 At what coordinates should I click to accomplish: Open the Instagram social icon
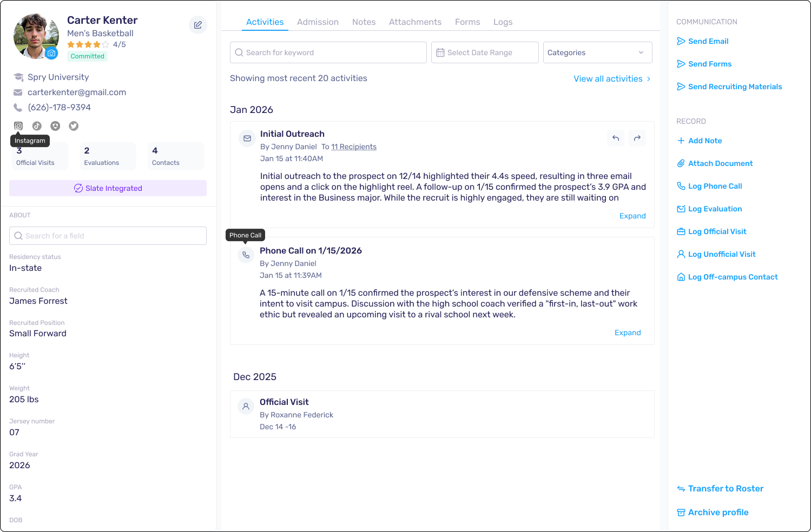click(x=18, y=126)
